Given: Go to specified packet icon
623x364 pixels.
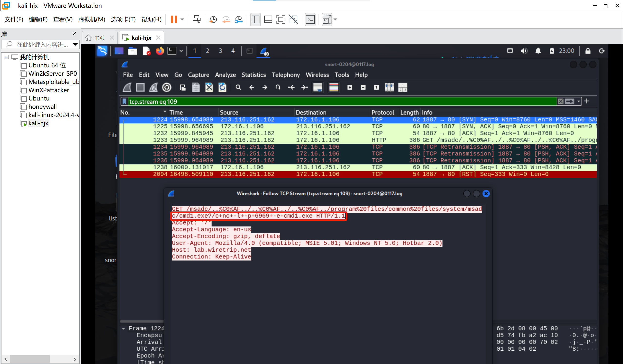Looking at the screenshot, I should pos(278,88).
